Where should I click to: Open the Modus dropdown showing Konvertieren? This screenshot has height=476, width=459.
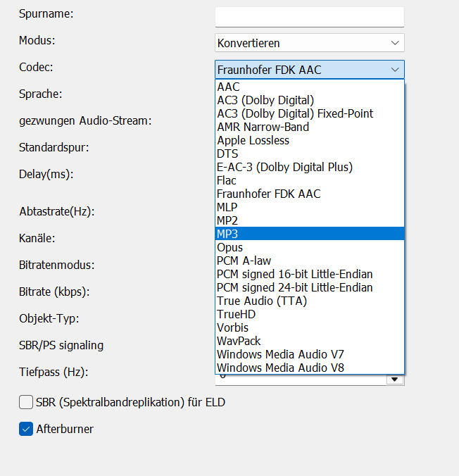pos(309,43)
